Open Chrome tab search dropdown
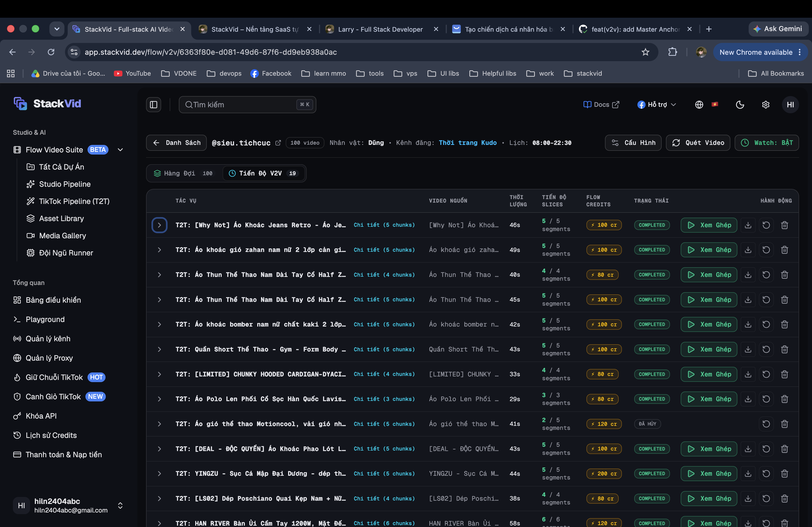 pos(57,29)
